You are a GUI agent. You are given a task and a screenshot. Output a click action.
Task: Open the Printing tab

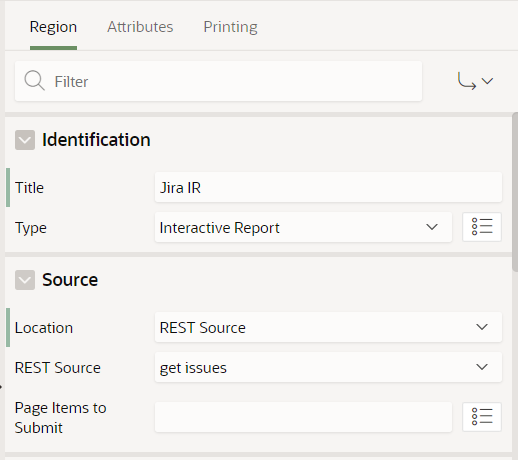tap(230, 27)
